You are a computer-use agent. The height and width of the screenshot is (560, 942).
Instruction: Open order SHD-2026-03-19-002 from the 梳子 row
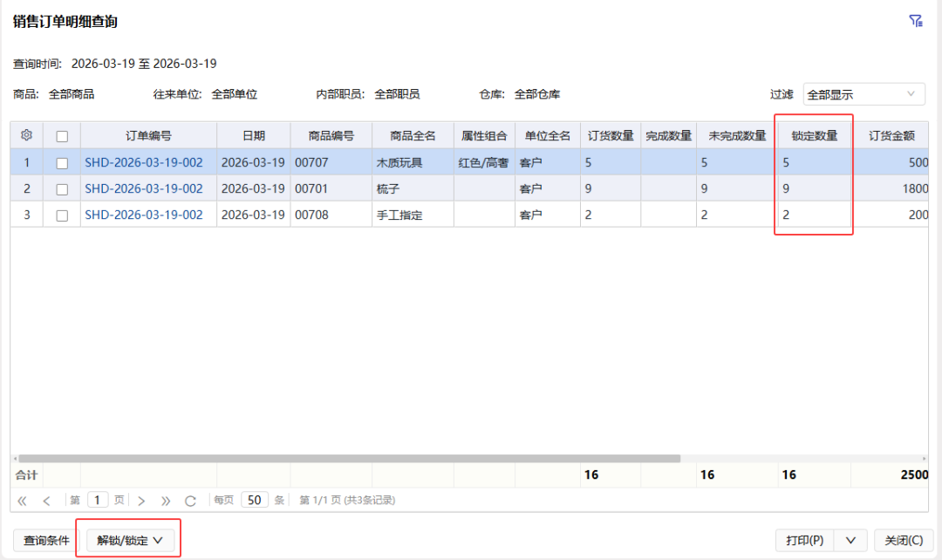tap(147, 188)
